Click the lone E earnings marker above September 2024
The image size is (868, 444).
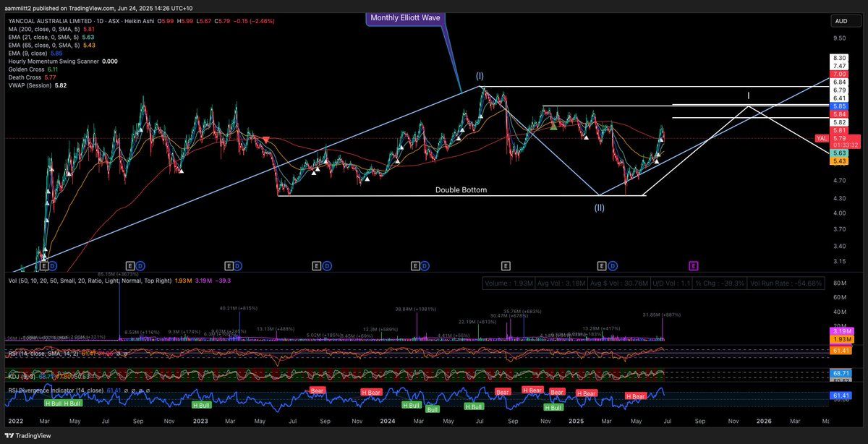point(506,266)
